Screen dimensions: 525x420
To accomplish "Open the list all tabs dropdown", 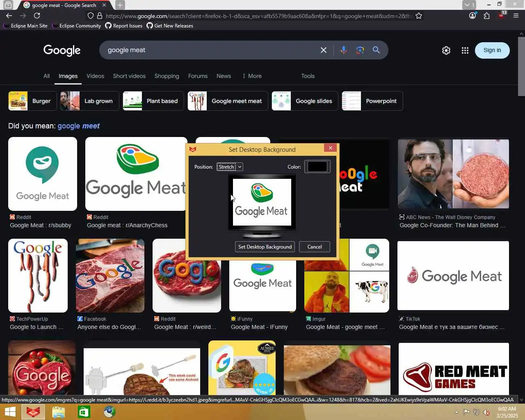I will point(469,5).
